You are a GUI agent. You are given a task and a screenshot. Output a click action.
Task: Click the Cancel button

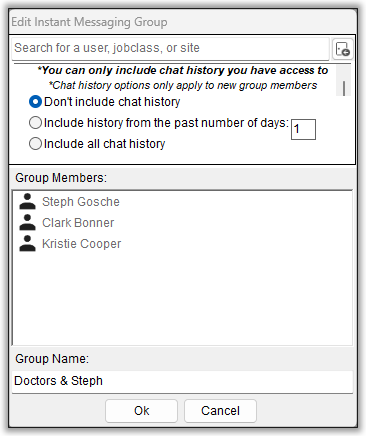click(x=220, y=411)
